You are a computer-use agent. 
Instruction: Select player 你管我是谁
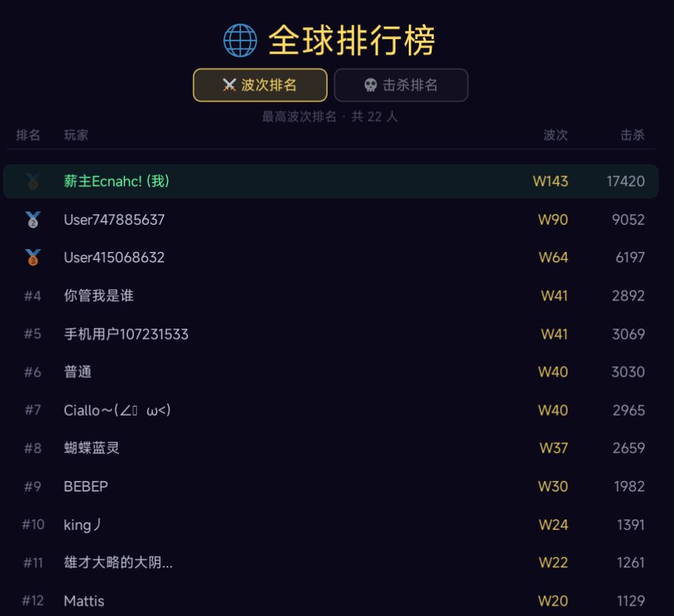click(x=99, y=295)
